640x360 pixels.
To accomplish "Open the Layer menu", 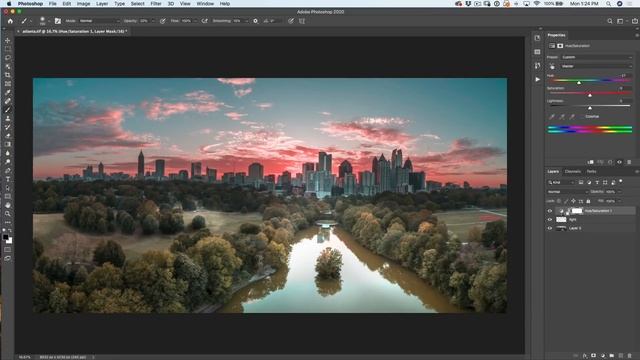I will (x=102, y=4).
